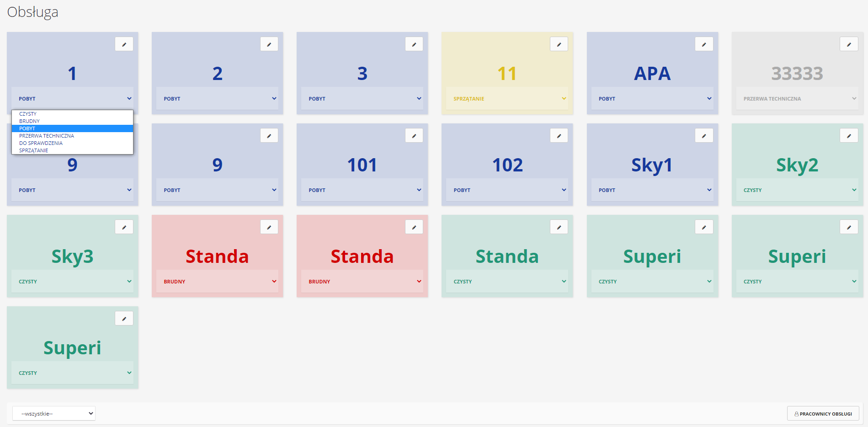Screen dimensions: 868x427
Task: Click the pencil icon on the APA tile
Action: point(704,44)
